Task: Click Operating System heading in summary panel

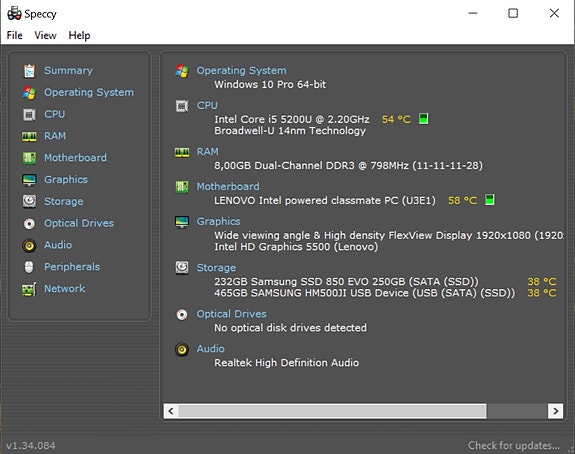Action: coord(241,70)
